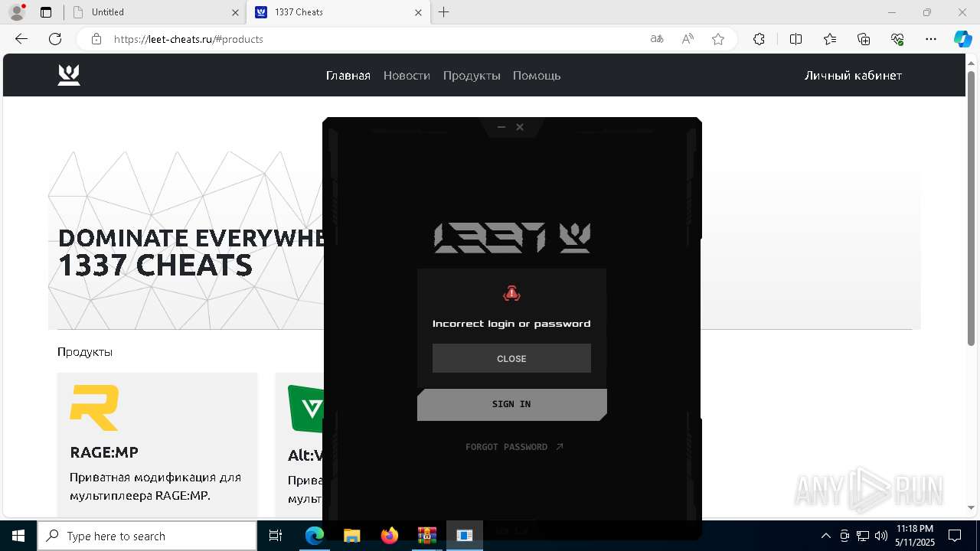Image resolution: width=980 pixels, height=551 pixels.
Task: Open the network tray icon
Action: pos(863,536)
